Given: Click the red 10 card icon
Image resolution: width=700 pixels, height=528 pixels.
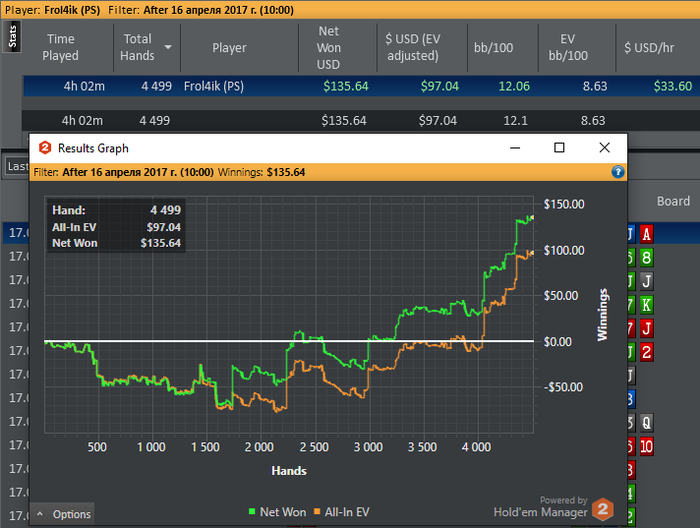Looking at the screenshot, I should pos(646,446).
